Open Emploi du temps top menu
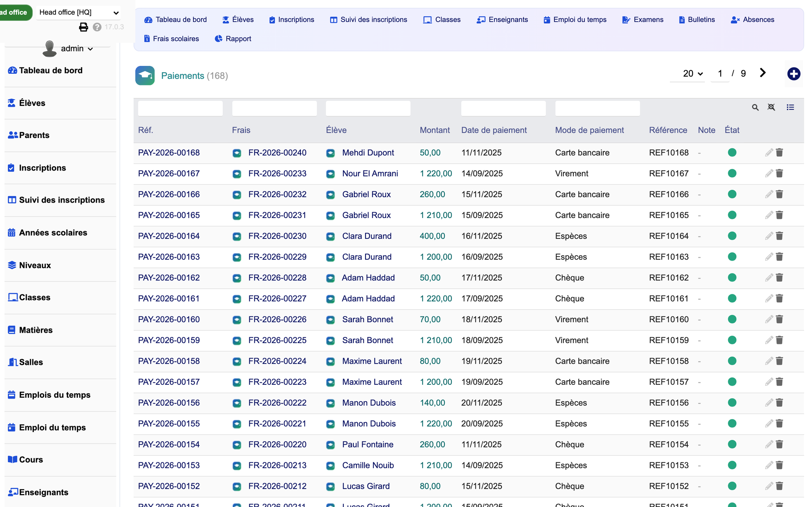 [x=575, y=20]
